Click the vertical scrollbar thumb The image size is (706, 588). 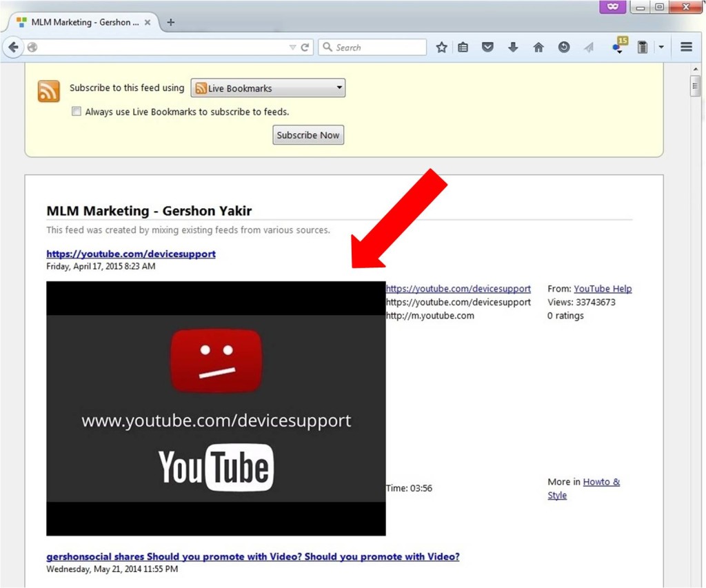click(x=696, y=86)
